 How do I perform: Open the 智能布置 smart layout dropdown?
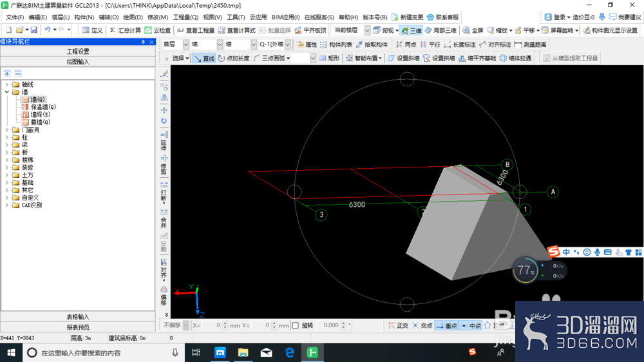coord(380,59)
